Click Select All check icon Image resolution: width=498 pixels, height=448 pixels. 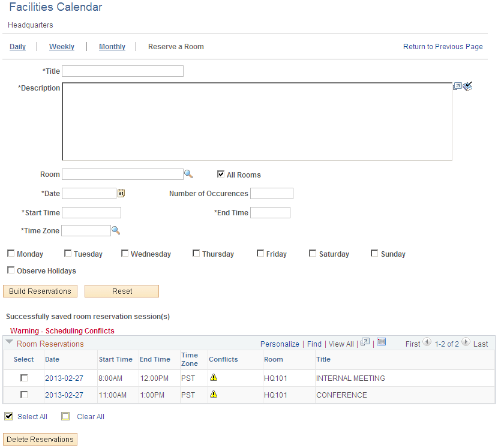click(x=8, y=416)
